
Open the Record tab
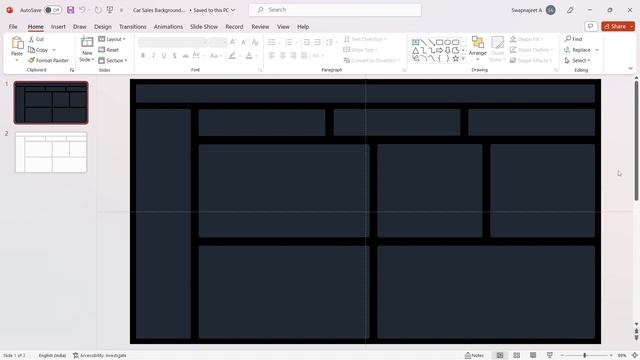pos(234,27)
